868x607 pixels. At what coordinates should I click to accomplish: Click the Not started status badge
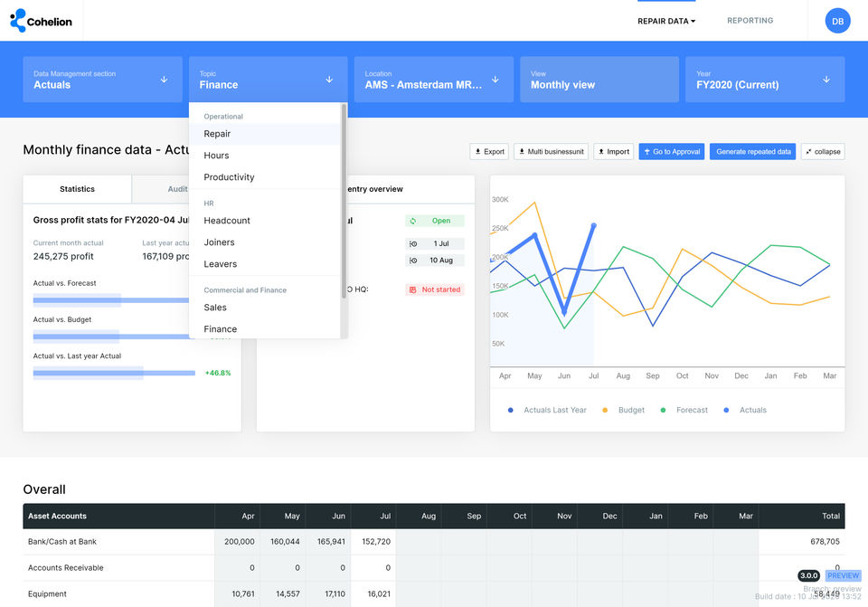[435, 289]
